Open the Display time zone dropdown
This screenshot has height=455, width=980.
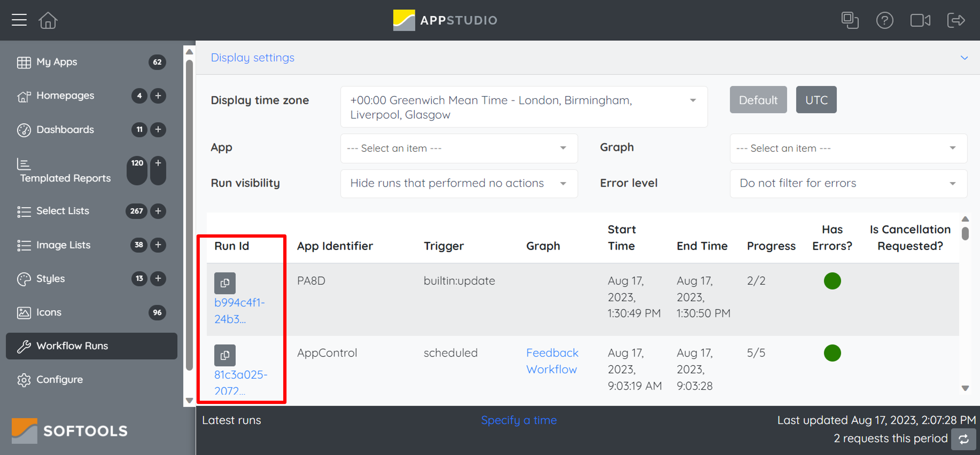(524, 107)
